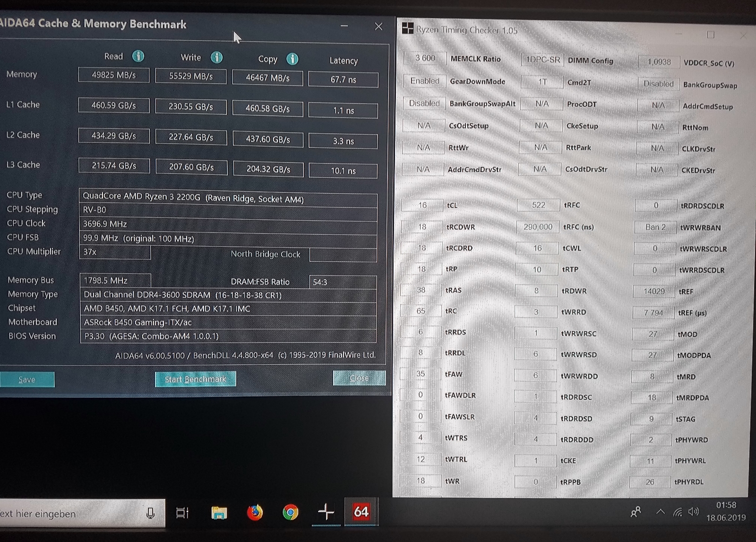Click the tMOD value 27
The width and height of the screenshot is (756, 542).
coord(653,334)
